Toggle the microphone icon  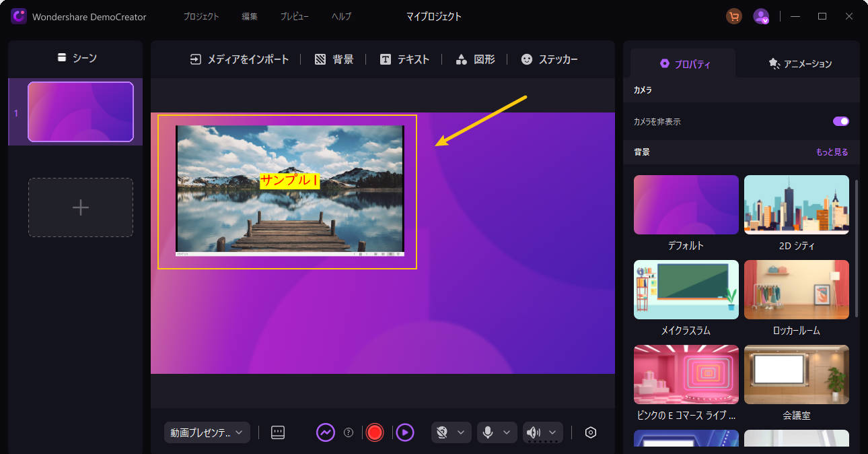[488, 432]
